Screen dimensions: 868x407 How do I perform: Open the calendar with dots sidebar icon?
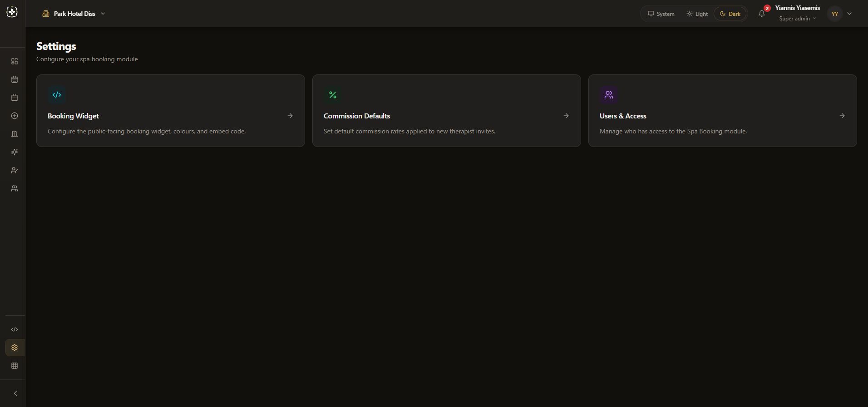[x=15, y=79]
